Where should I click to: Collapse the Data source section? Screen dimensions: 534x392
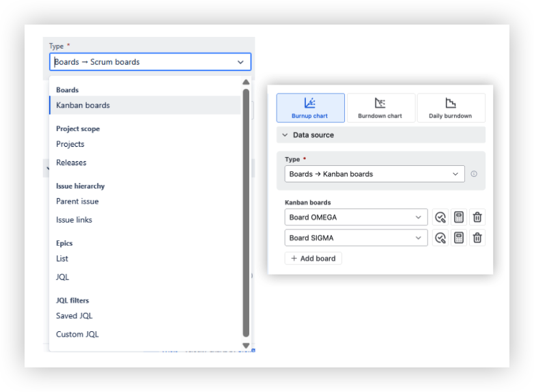pyautogui.click(x=381, y=135)
